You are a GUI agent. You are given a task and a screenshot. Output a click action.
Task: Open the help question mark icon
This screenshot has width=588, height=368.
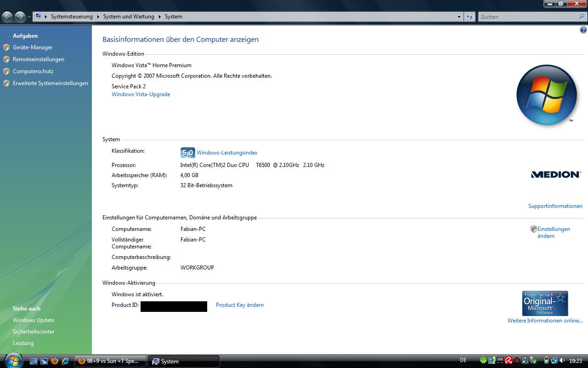(x=583, y=30)
